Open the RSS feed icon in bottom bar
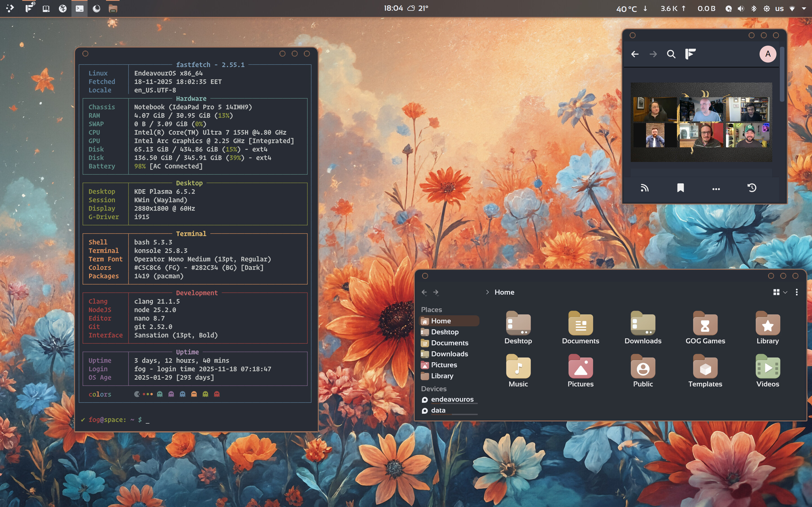The image size is (812, 507). 644,188
